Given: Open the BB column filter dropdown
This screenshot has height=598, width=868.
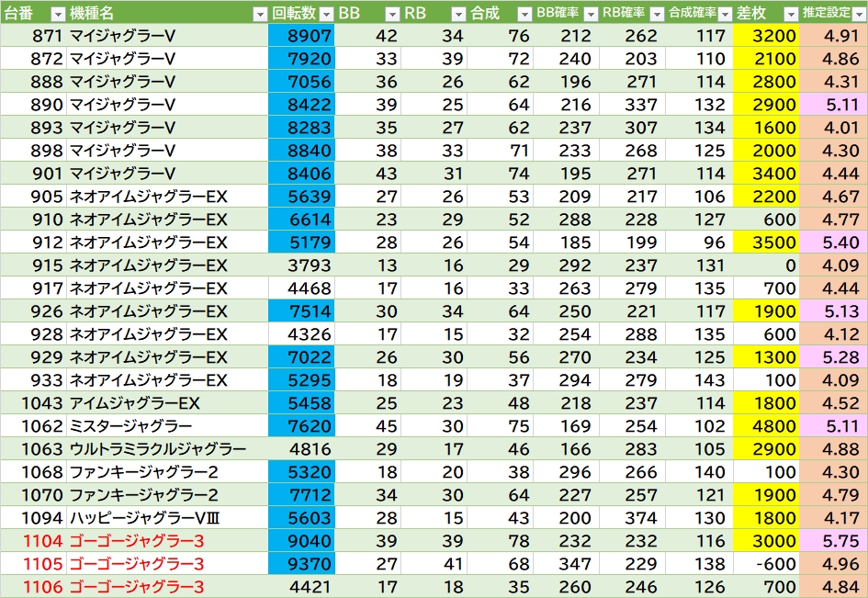Looking at the screenshot, I should [x=392, y=14].
